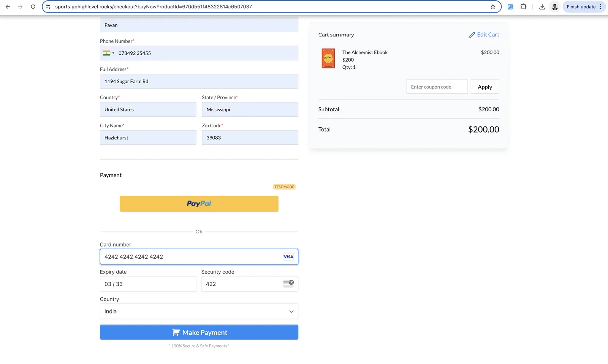608x364 pixels.
Task: Click the Edit Cart link
Action: [x=484, y=35]
